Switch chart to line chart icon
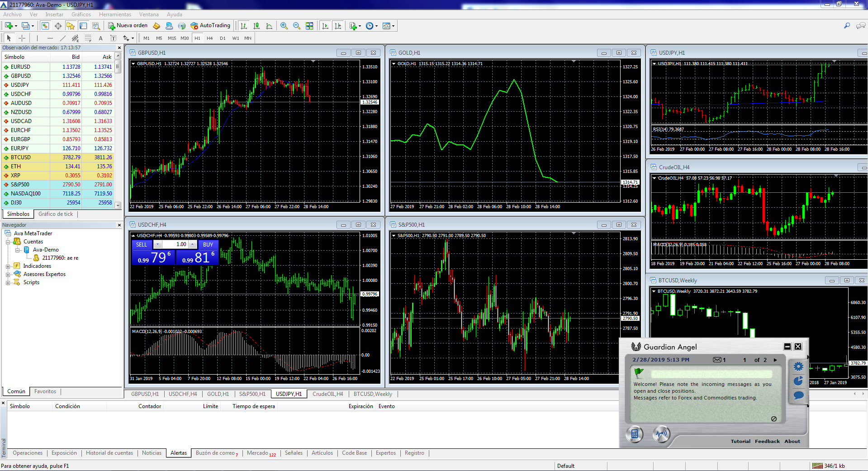The height and width of the screenshot is (471, 868). pyautogui.click(x=269, y=26)
